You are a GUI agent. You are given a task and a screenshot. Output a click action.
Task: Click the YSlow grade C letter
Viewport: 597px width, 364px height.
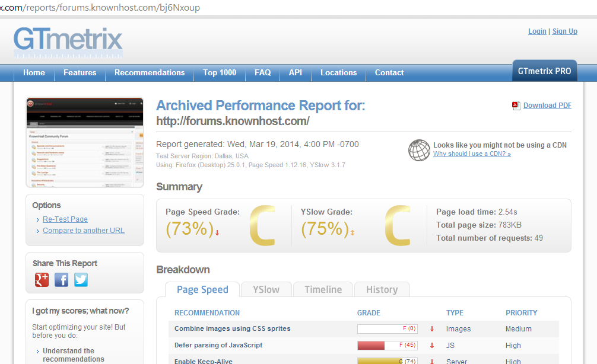(398, 225)
